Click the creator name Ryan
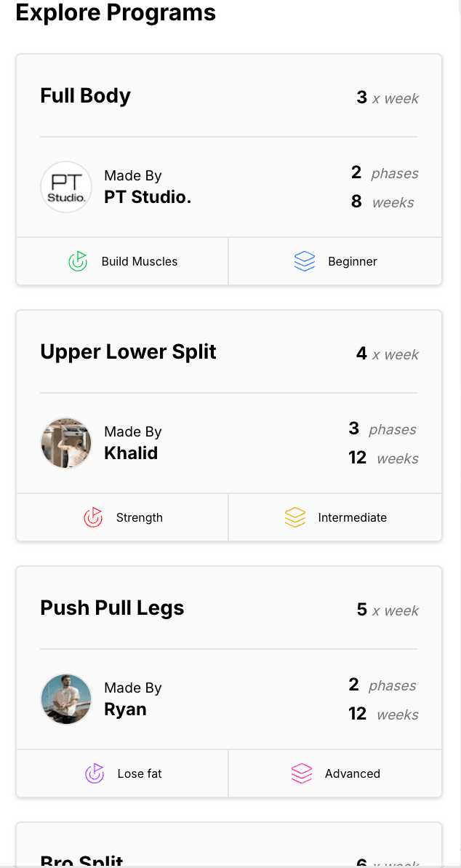 click(x=125, y=709)
